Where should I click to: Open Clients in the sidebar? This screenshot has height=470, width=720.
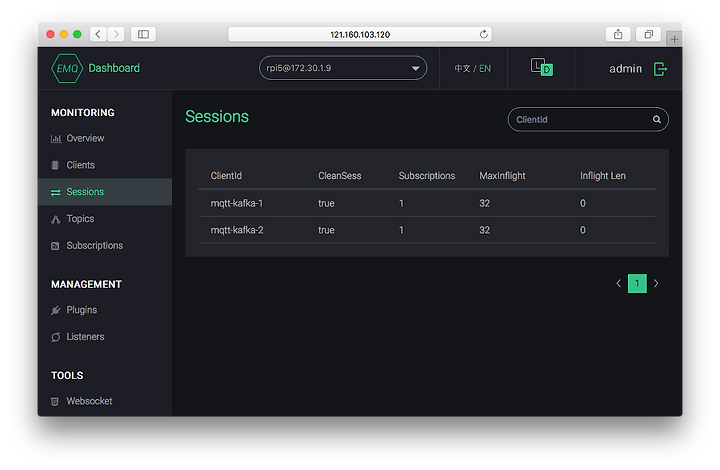click(x=80, y=165)
